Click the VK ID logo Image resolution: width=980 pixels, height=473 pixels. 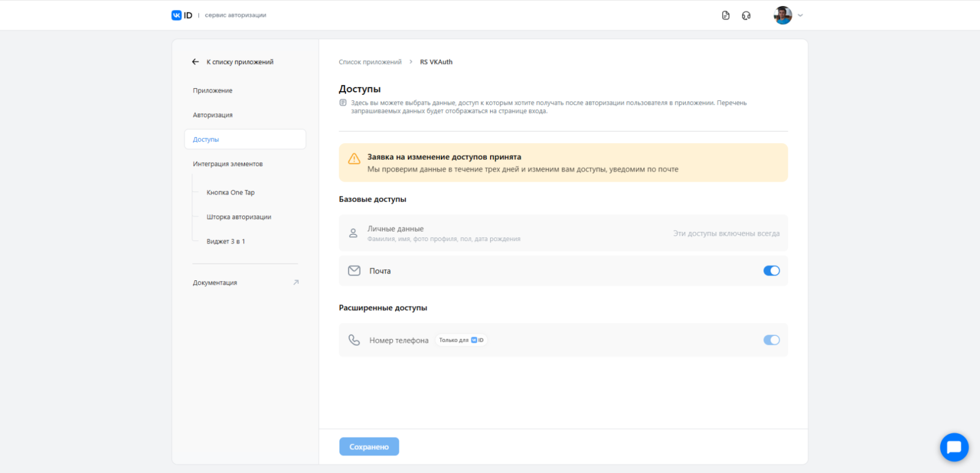[182, 15]
